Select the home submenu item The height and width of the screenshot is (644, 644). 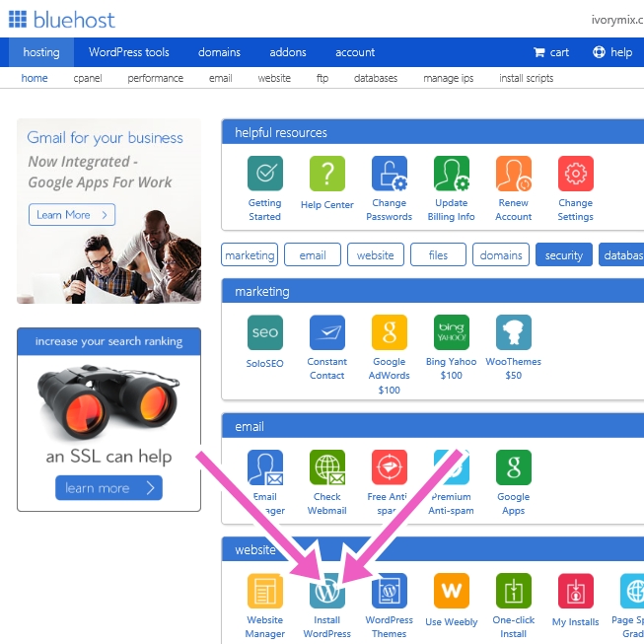pos(35,78)
